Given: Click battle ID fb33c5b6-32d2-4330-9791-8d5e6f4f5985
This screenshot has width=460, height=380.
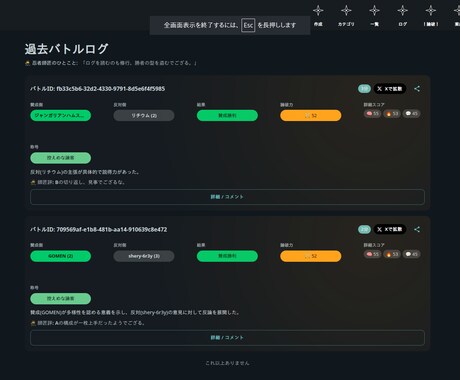Looking at the screenshot, I should pos(97,89).
